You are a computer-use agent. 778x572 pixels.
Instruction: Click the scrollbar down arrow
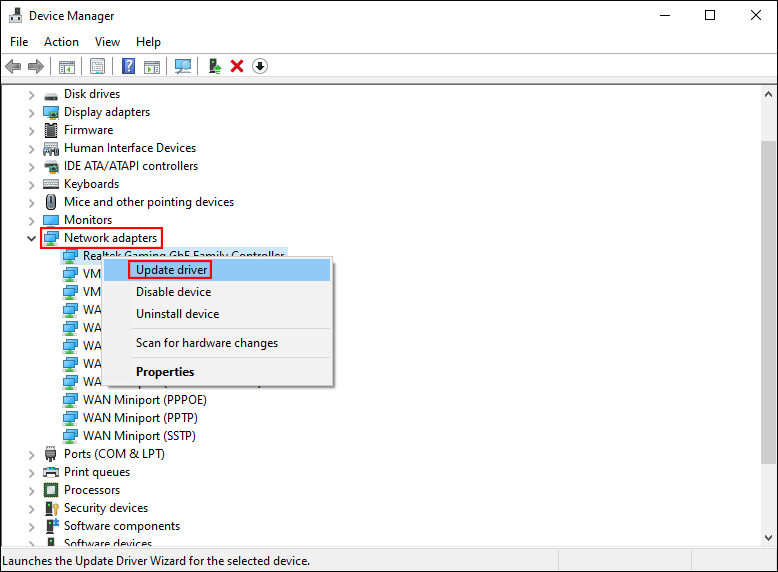(768, 537)
